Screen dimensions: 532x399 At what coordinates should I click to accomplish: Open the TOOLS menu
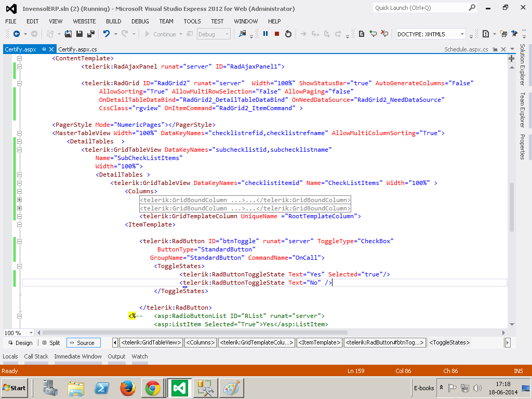coord(192,21)
